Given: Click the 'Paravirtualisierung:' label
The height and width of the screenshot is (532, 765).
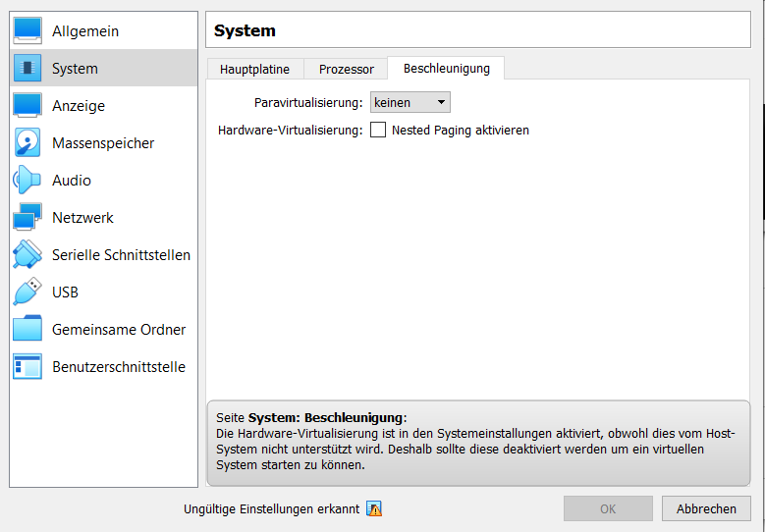Looking at the screenshot, I should (x=308, y=102).
